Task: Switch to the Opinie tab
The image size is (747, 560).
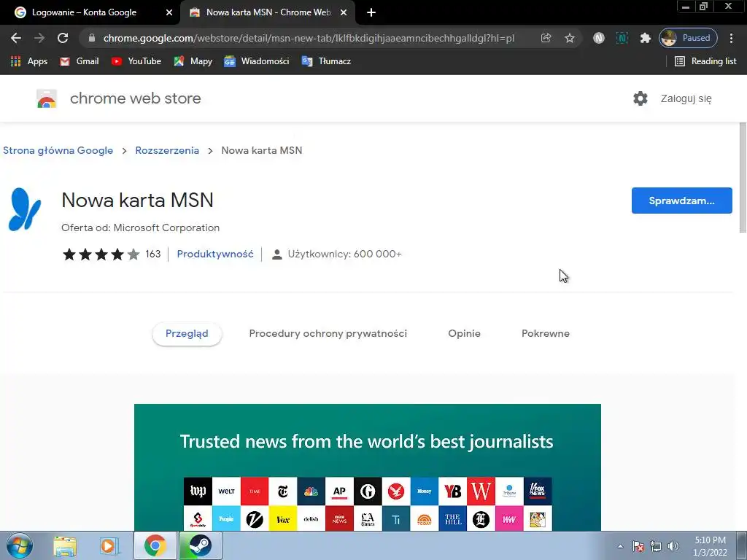Action: click(465, 334)
